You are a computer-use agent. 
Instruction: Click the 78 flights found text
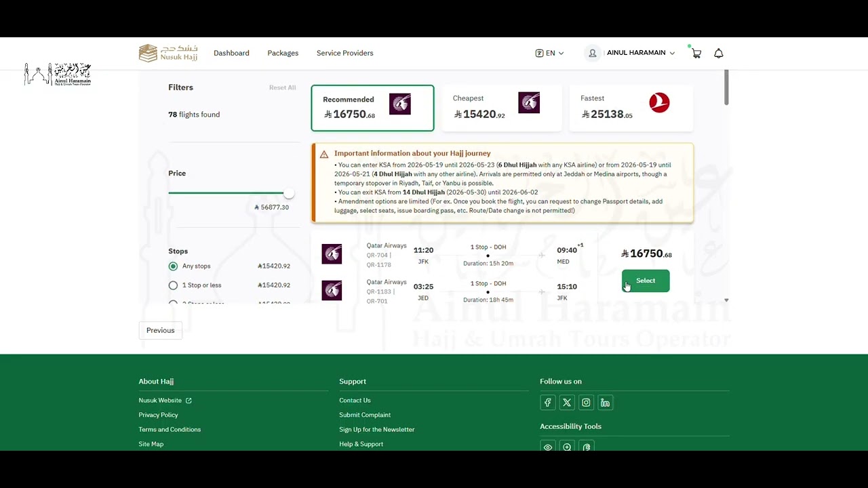(194, 115)
